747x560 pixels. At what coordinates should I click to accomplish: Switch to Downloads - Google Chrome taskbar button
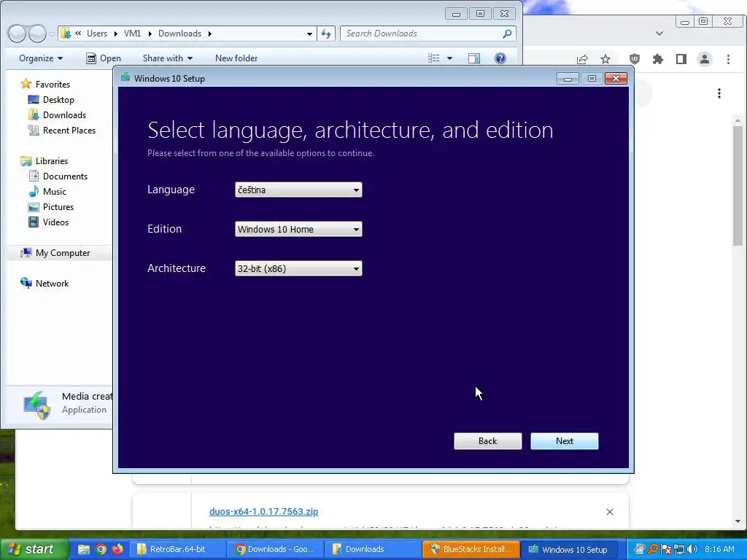coord(275,549)
